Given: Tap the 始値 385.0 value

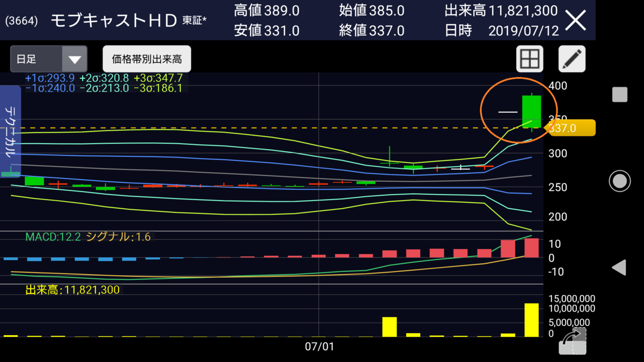Looking at the screenshot, I should [371, 10].
